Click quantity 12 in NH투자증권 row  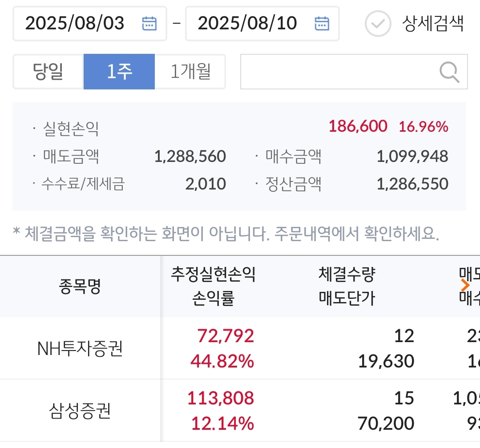tap(404, 336)
